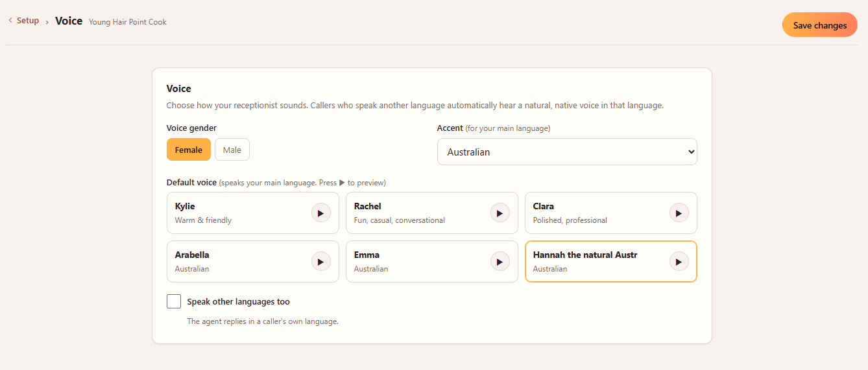This screenshot has width=868, height=370.
Task: Click 'The agent replies in a caller's own language' text
Action: click(x=263, y=321)
